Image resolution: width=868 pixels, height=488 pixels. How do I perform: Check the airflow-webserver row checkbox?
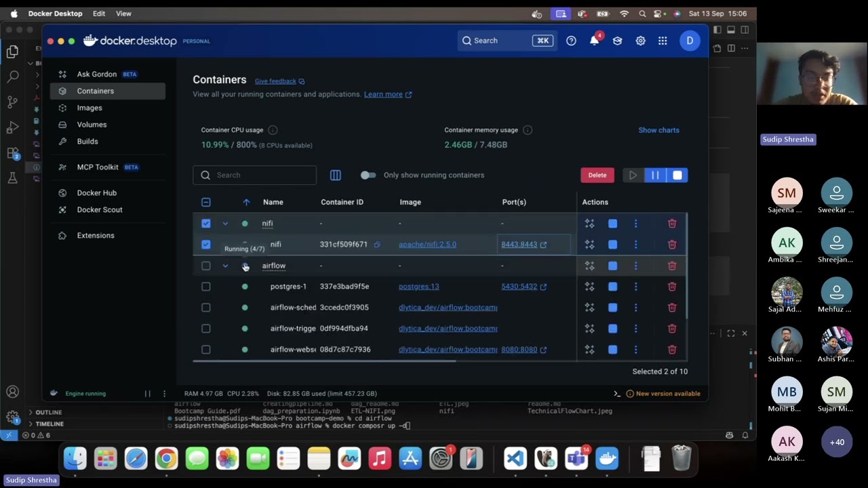(x=206, y=350)
